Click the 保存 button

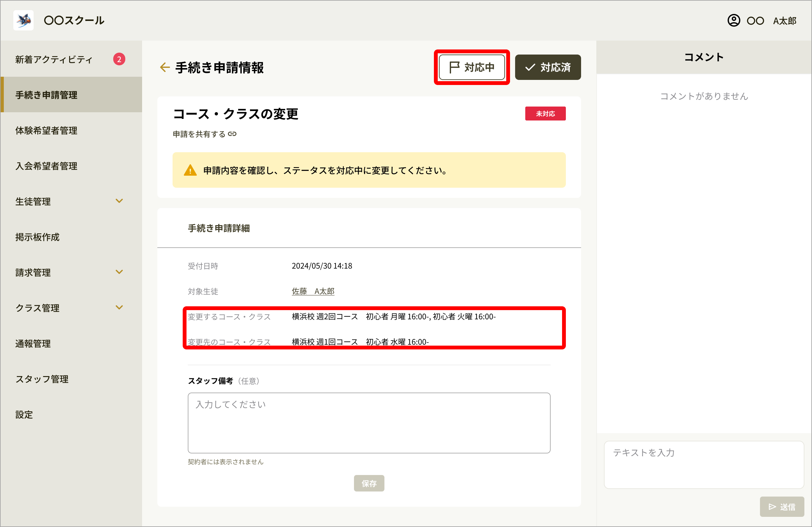[x=369, y=483]
